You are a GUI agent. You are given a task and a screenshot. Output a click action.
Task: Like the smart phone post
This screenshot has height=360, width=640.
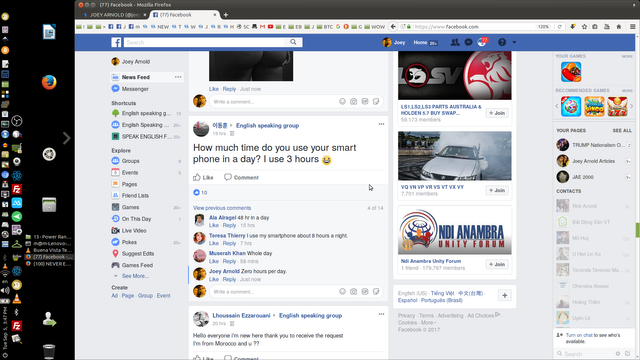pyautogui.click(x=203, y=177)
